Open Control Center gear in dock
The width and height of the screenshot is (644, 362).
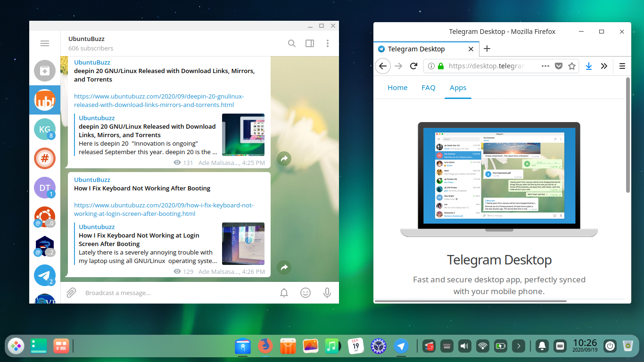(x=379, y=346)
